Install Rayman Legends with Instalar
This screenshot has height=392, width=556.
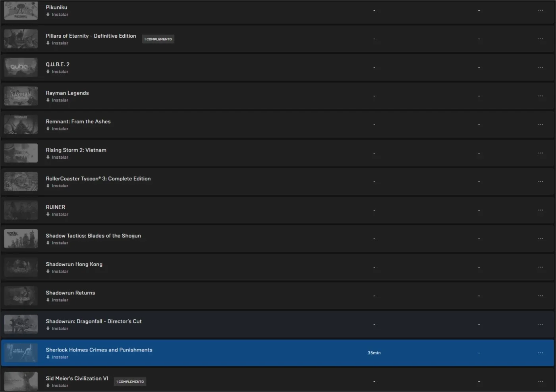(57, 100)
